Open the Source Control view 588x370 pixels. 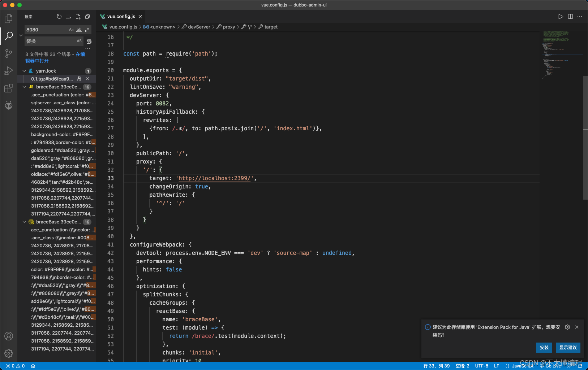pos(9,53)
